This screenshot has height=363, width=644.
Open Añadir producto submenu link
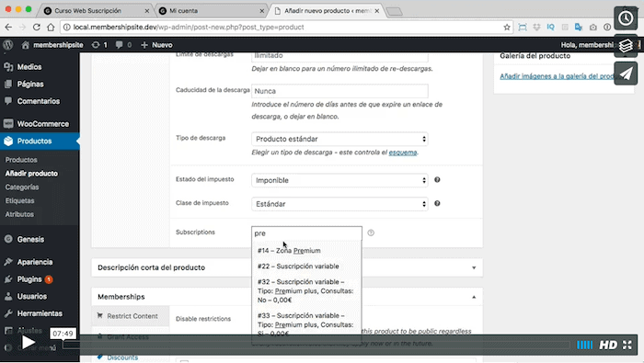(31, 174)
